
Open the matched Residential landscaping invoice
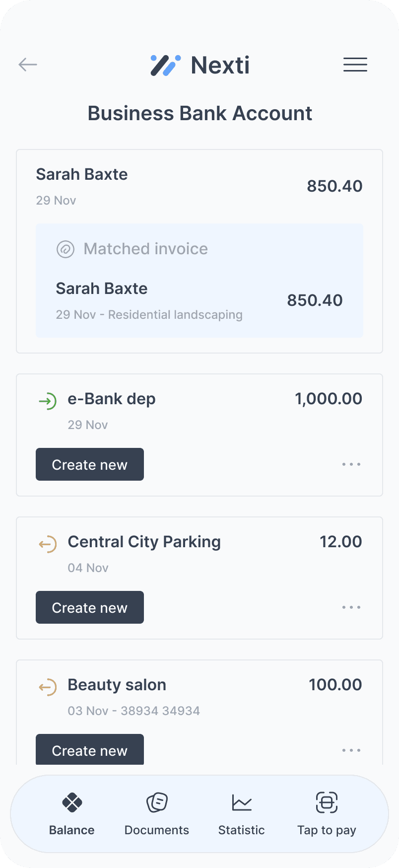pyautogui.click(x=199, y=301)
